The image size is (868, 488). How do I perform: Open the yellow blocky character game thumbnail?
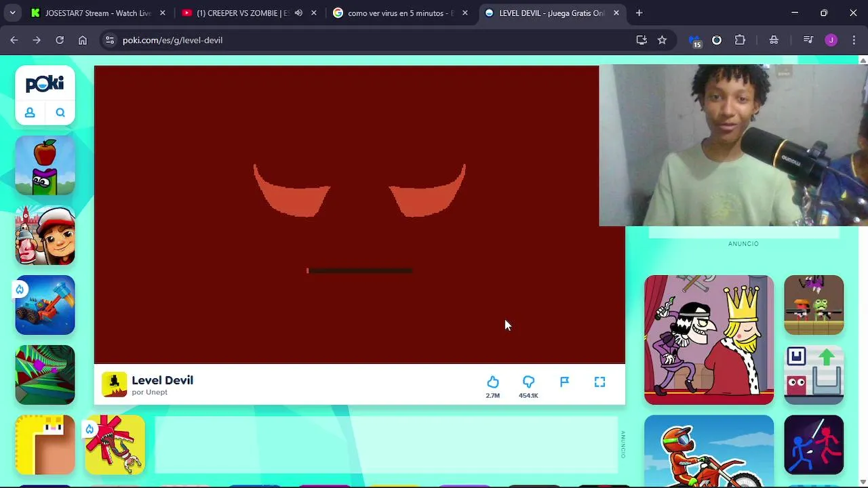pos(45,445)
